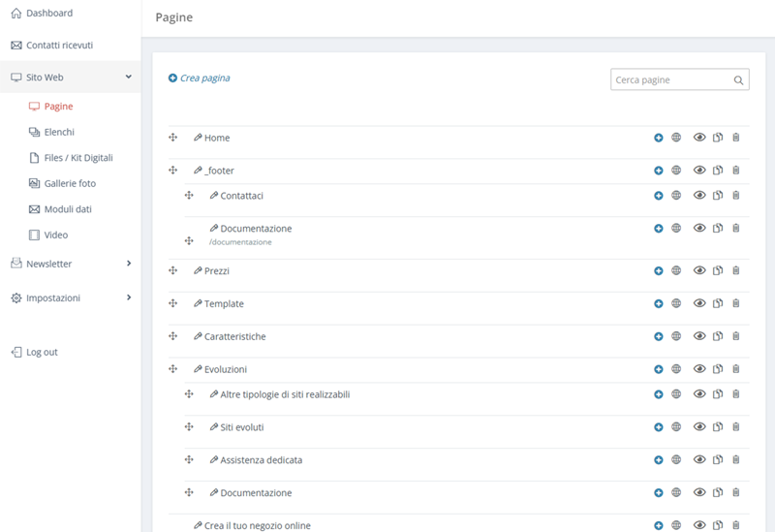Click the drag handle for Evoluzioni page
Screen dimensions: 775x532
tap(173, 369)
